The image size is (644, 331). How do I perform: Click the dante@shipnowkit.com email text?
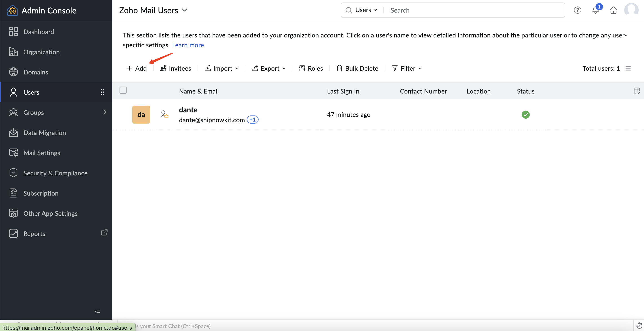tap(212, 120)
